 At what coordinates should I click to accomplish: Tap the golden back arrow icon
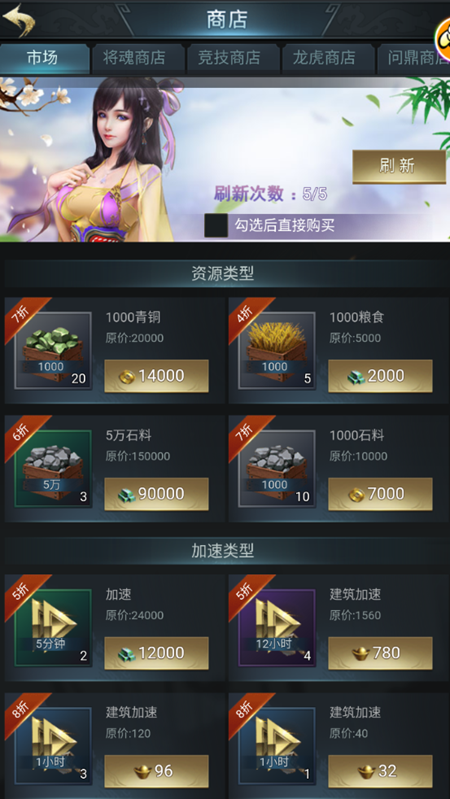pos(18,19)
